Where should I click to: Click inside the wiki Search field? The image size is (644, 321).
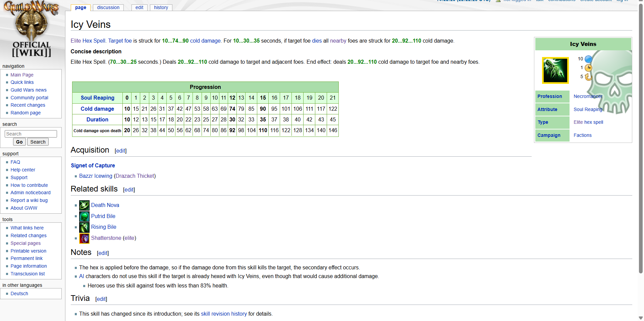tap(31, 134)
